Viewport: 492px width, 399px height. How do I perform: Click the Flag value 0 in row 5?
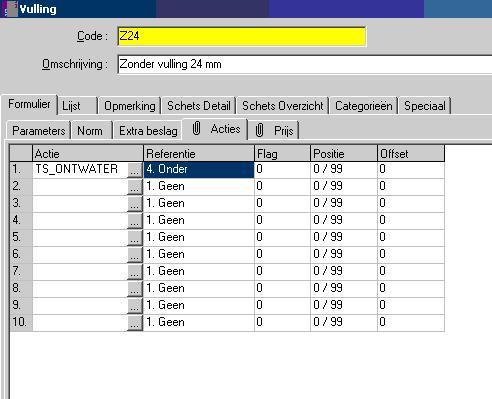pyautogui.click(x=282, y=238)
